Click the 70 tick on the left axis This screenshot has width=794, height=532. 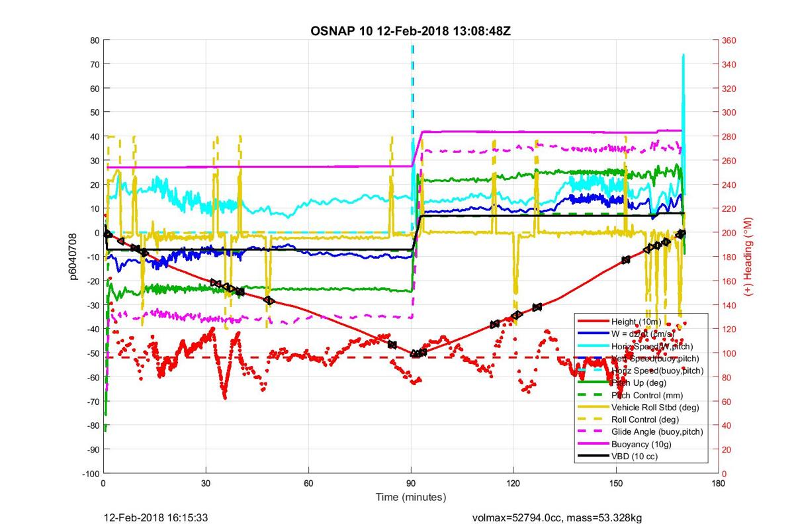click(95, 64)
